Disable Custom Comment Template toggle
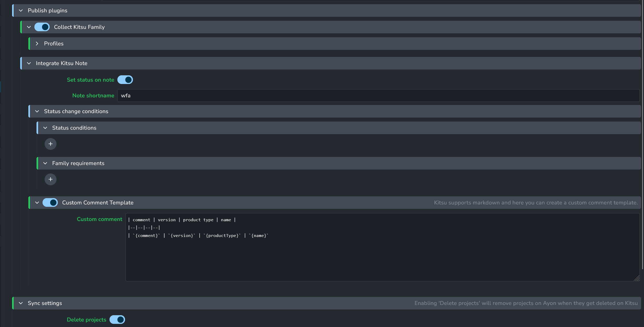 click(x=50, y=203)
